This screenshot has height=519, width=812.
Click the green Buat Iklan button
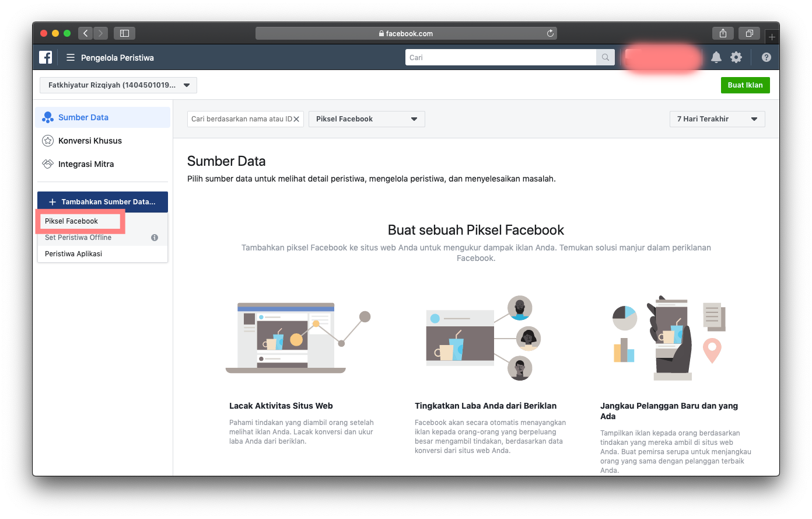tap(745, 85)
